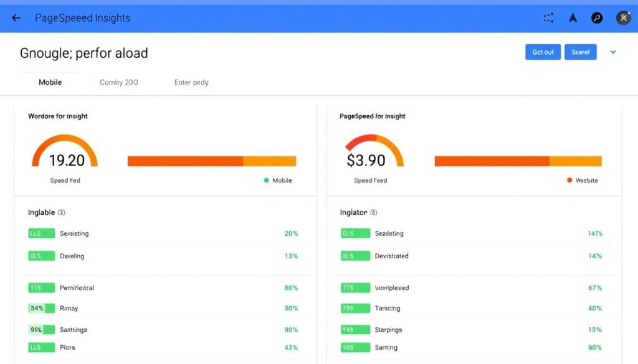Select the Devistrated metric label
This screenshot has height=364, width=638.
(x=391, y=256)
